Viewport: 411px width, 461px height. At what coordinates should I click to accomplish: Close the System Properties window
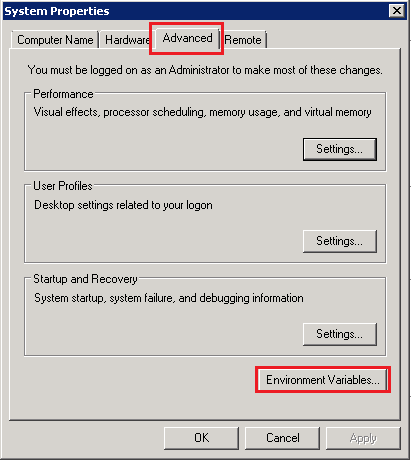pos(397,11)
